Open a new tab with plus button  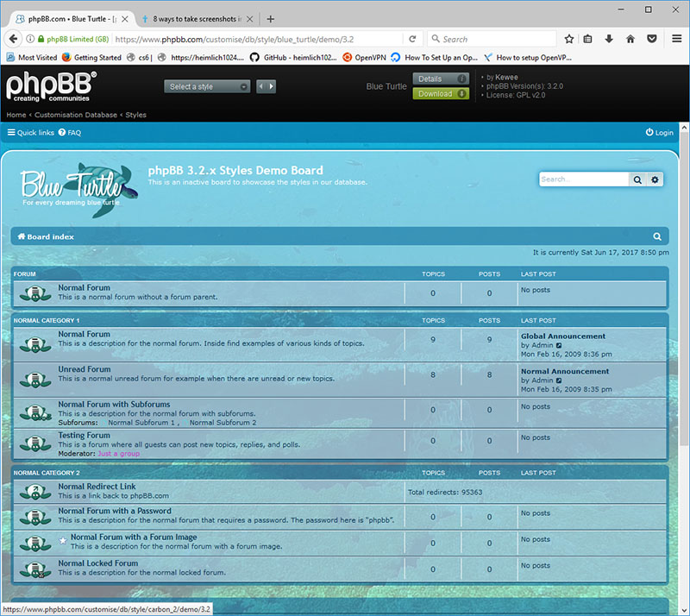[271, 19]
